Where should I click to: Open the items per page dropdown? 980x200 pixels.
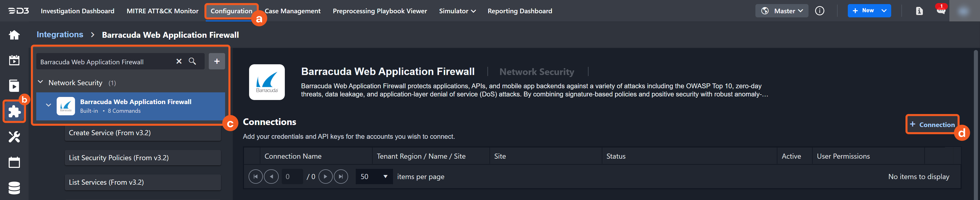(374, 177)
